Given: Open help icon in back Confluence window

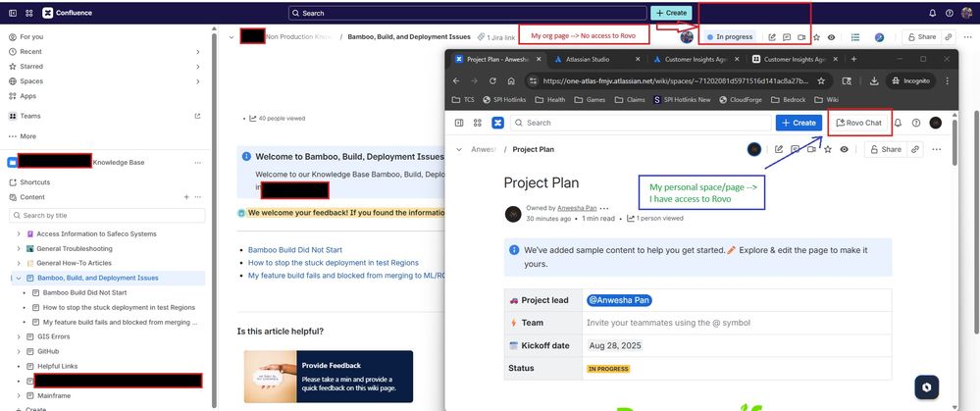Looking at the screenshot, I should coord(950,13).
